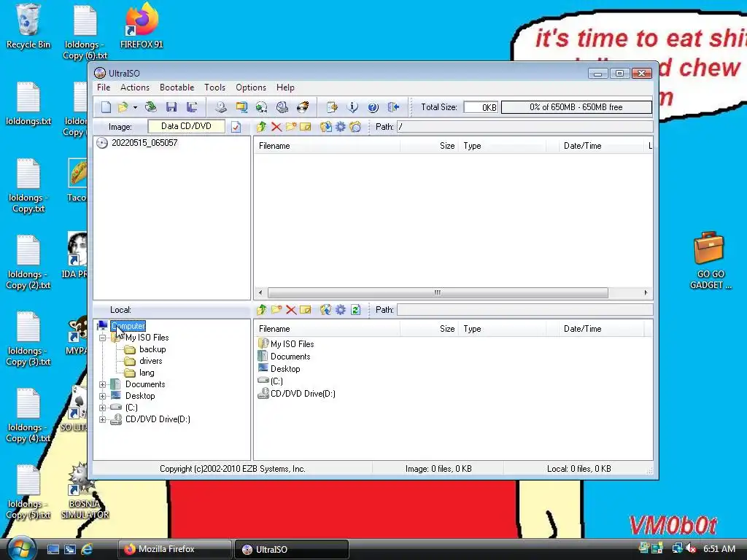Click the Open CD/DVD (reopen) green arrow icon
This screenshot has width=747, height=560.
150,107
